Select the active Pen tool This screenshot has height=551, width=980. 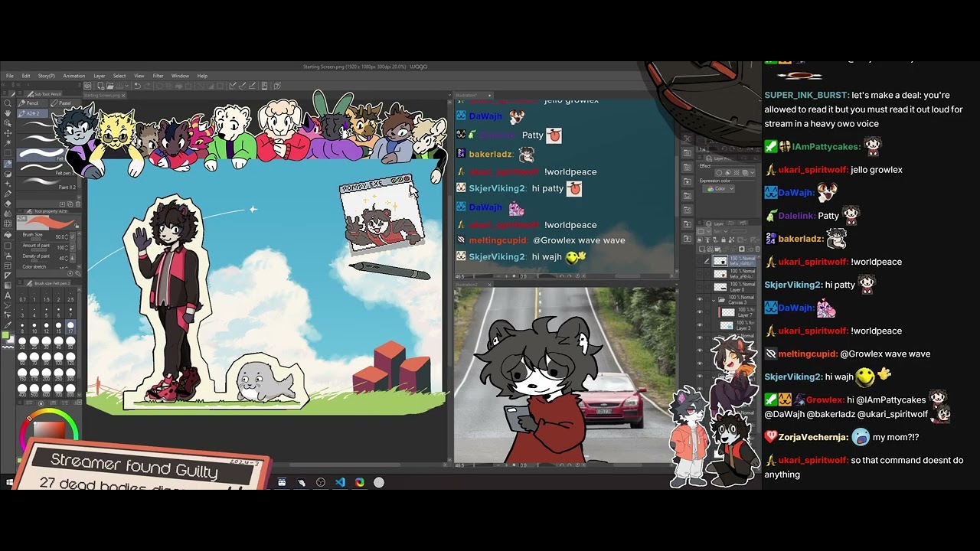click(8, 164)
